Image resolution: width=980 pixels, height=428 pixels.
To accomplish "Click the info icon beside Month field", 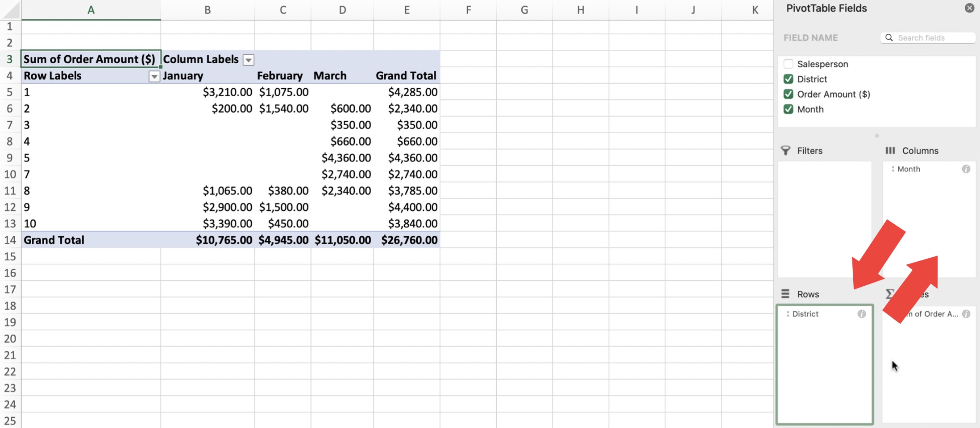I will tap(966, 169).
